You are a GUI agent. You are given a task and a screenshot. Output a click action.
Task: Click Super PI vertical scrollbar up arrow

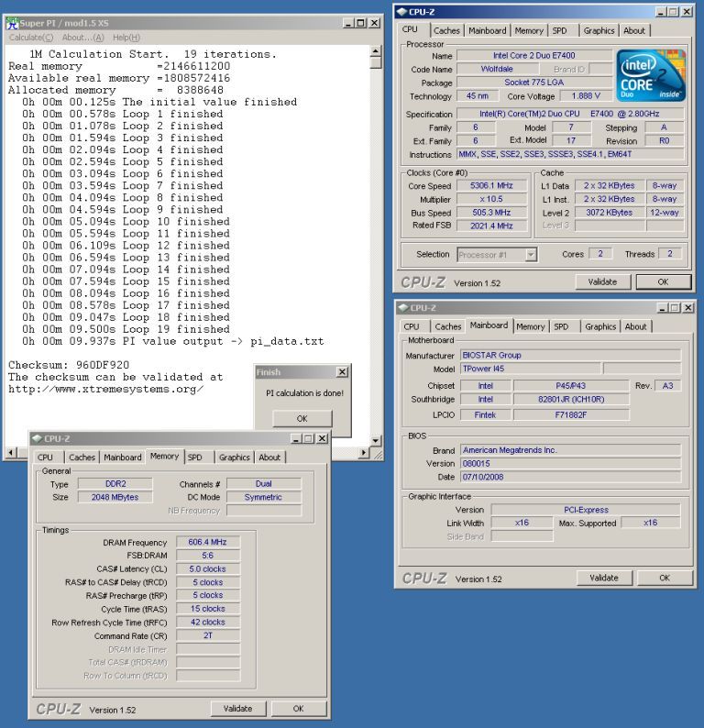pos(376,51)
